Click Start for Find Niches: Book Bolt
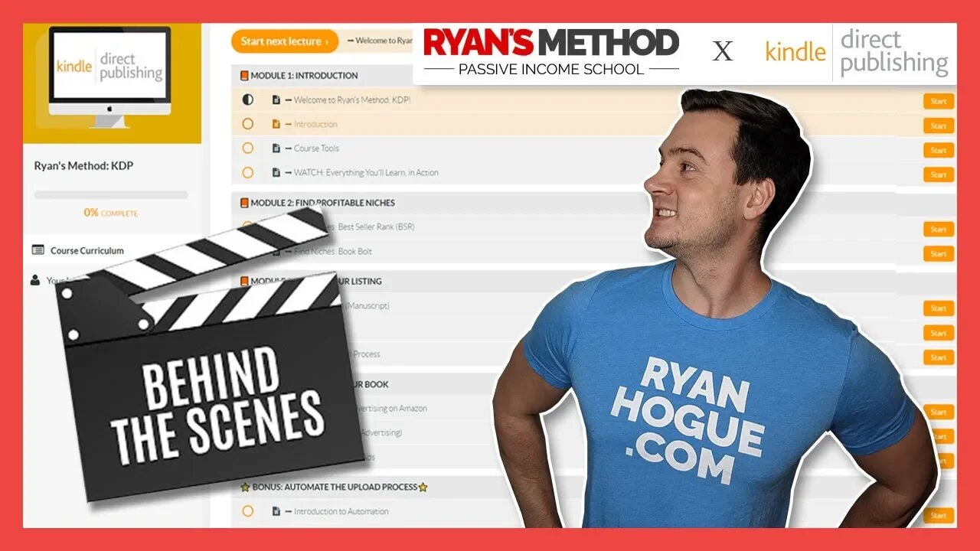The image size is (980, 551). click(939, 253)
